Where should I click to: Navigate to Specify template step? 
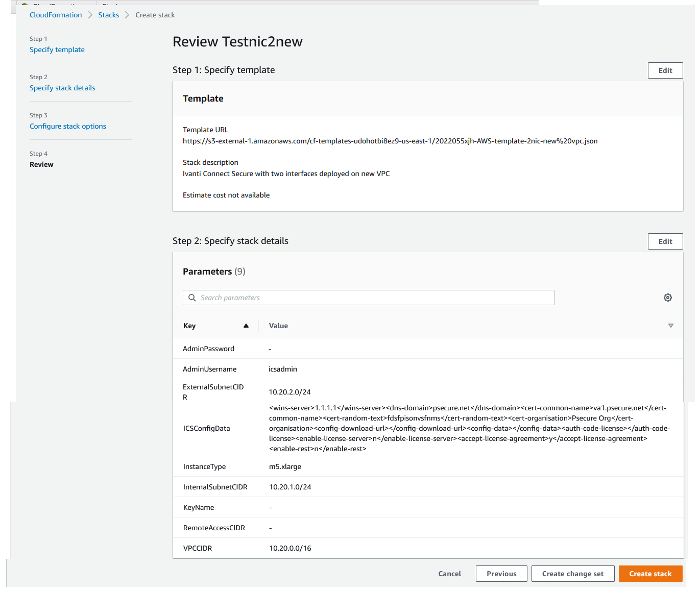(57, 50)
